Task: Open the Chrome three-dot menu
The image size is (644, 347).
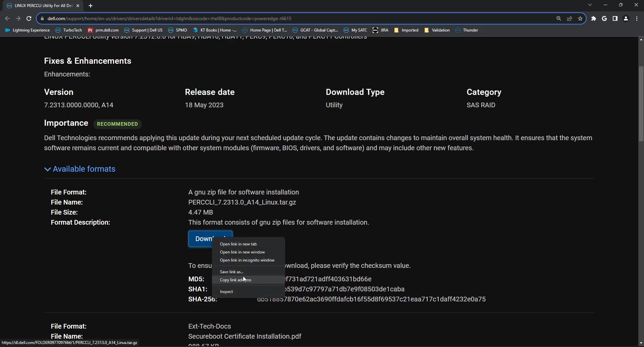Action: 637,18
